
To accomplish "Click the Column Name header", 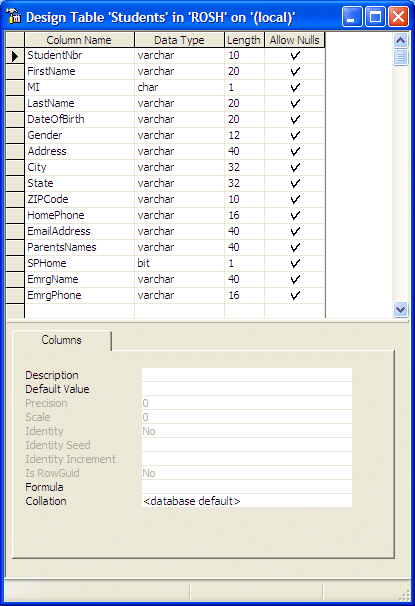I will (x=79, y=40).
